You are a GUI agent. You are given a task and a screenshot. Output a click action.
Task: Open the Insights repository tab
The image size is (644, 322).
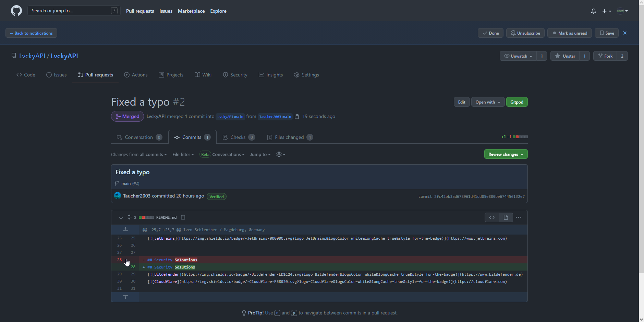tap(271, 75)
